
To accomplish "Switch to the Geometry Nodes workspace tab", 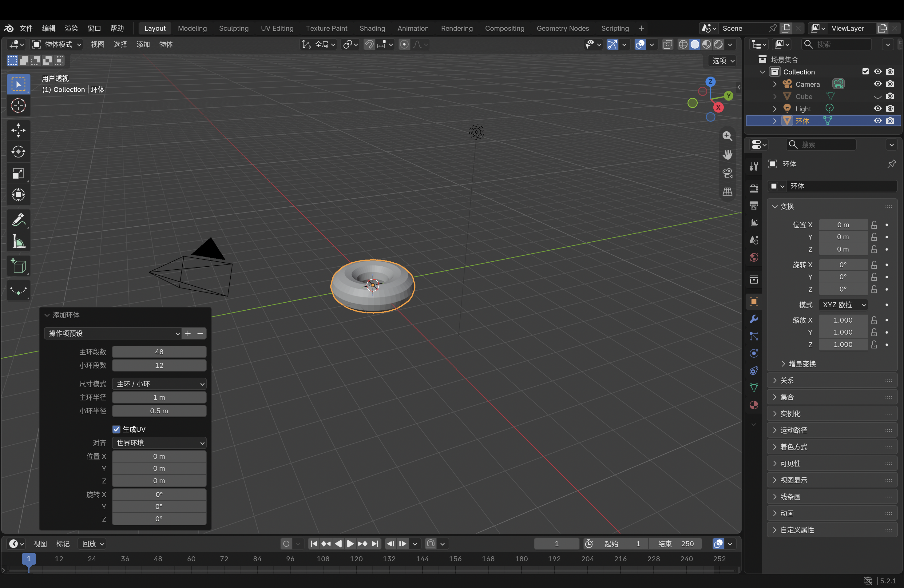I will tap(562, 29).
